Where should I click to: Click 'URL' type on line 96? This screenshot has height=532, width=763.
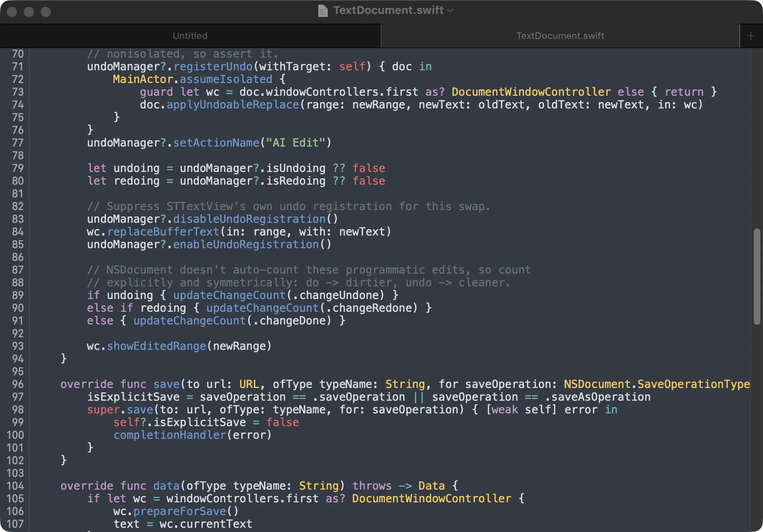tap(249, 384)
